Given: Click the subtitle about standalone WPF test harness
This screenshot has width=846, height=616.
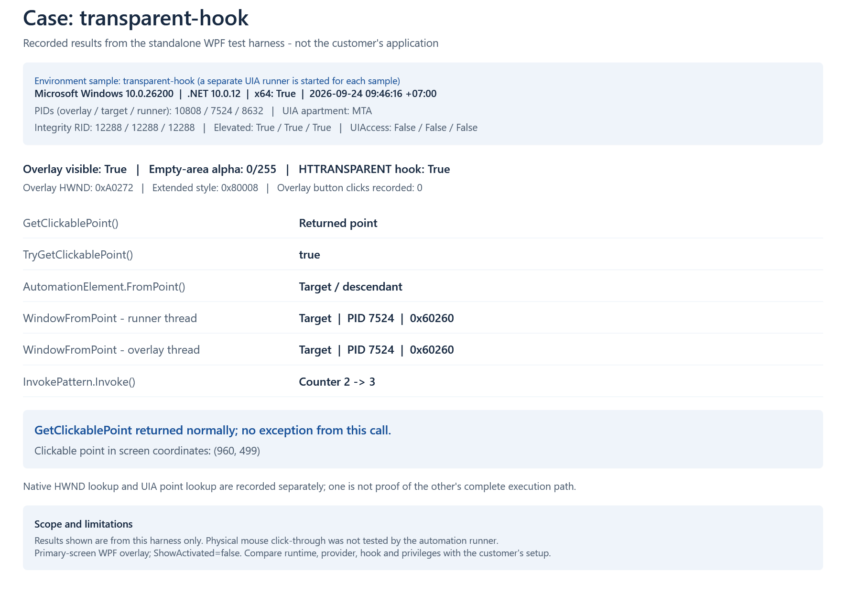Looking at the screenshot, I should click(230, 43).
